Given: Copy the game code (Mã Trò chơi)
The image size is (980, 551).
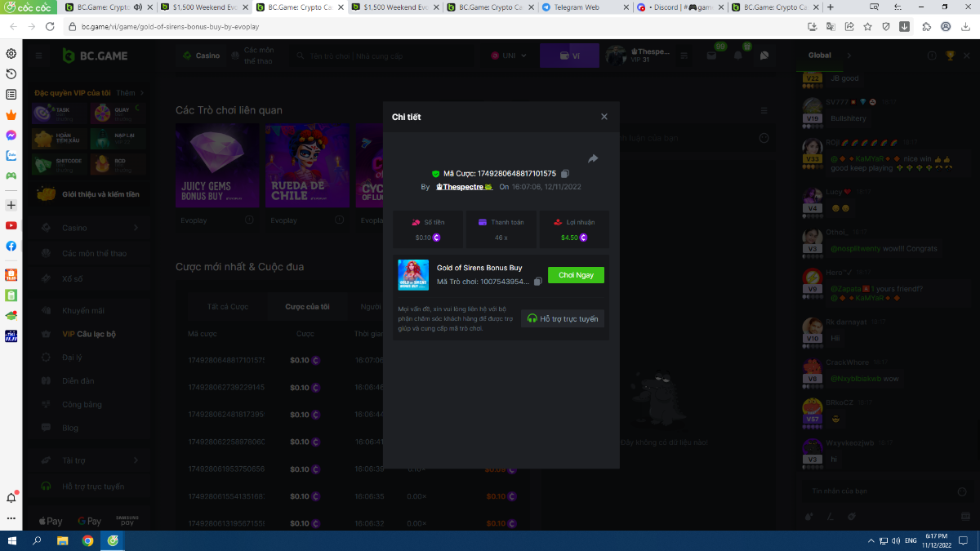Looking at the screenshot, I should click(537, 282).
